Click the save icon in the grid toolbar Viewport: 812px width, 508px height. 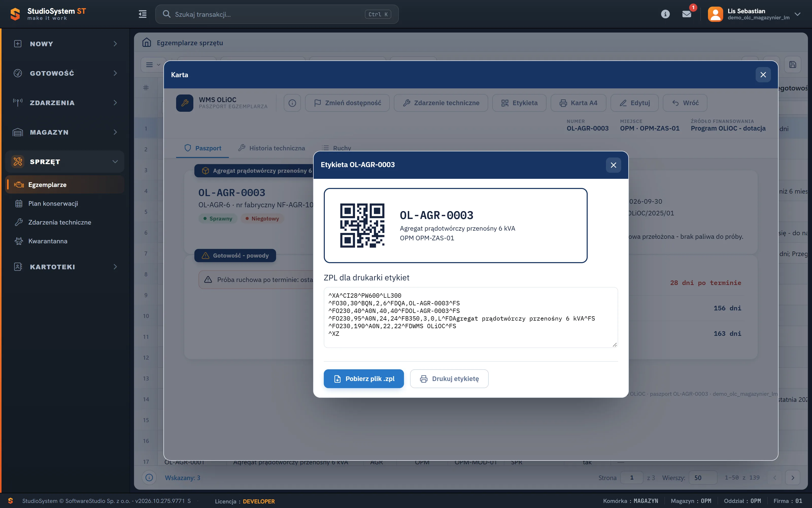(792, 65)
